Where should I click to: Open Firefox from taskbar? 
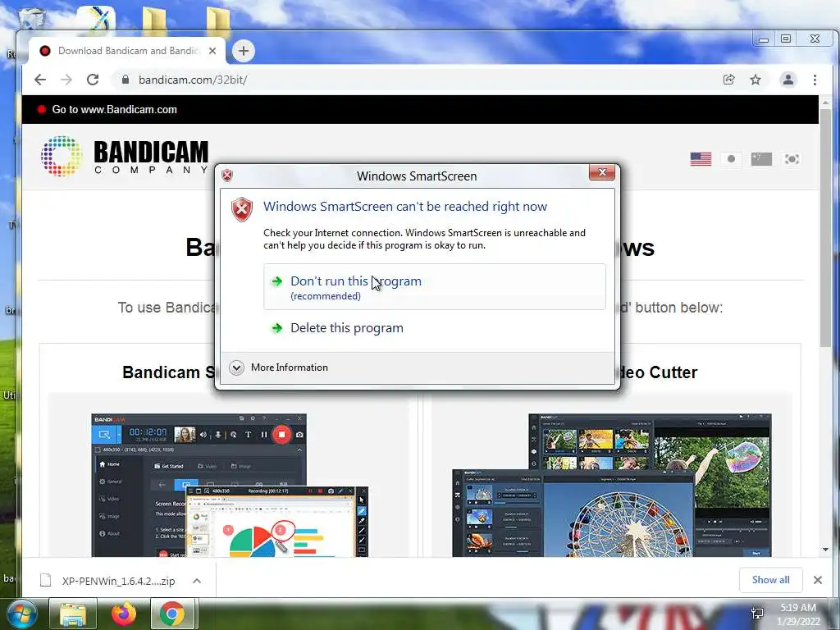123,614
